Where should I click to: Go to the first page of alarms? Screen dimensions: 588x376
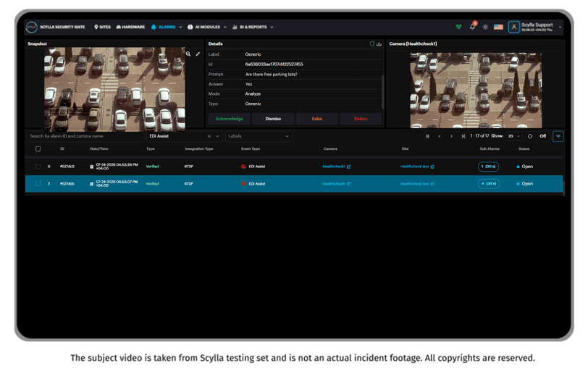(x=427, y=136)
